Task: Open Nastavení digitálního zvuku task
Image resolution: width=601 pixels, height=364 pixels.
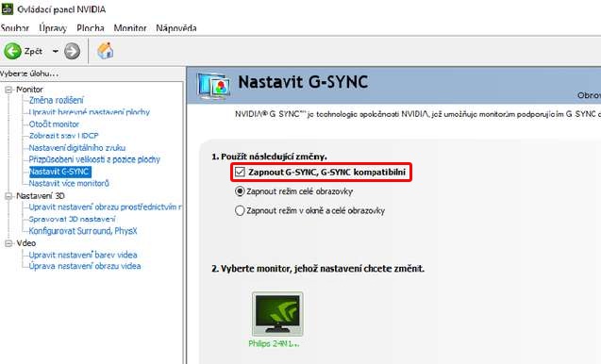Action: (x=77, y=147)
